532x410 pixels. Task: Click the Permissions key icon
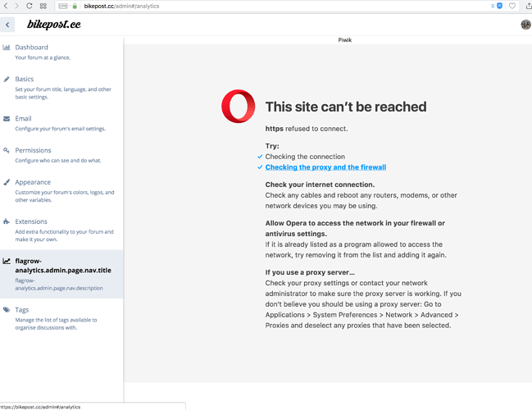click(x=7, y=150)
